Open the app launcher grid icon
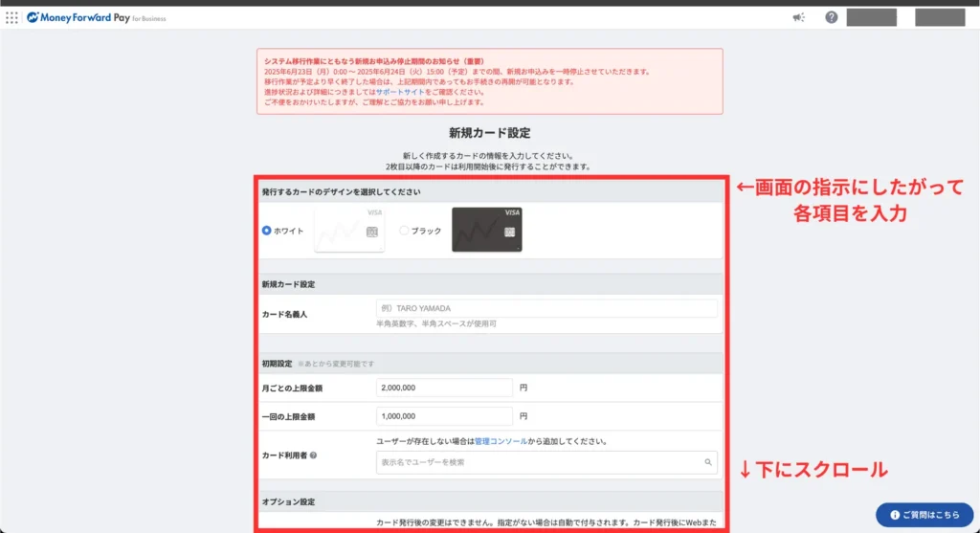 (11, 17)
